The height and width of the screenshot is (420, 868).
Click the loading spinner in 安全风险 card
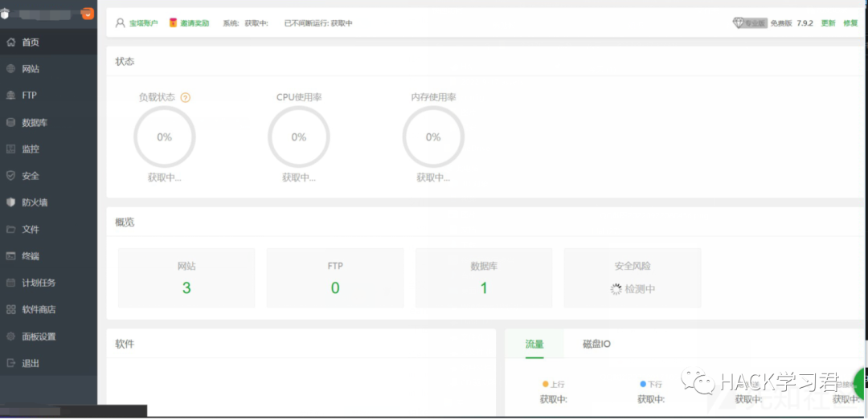click(616, 289)
